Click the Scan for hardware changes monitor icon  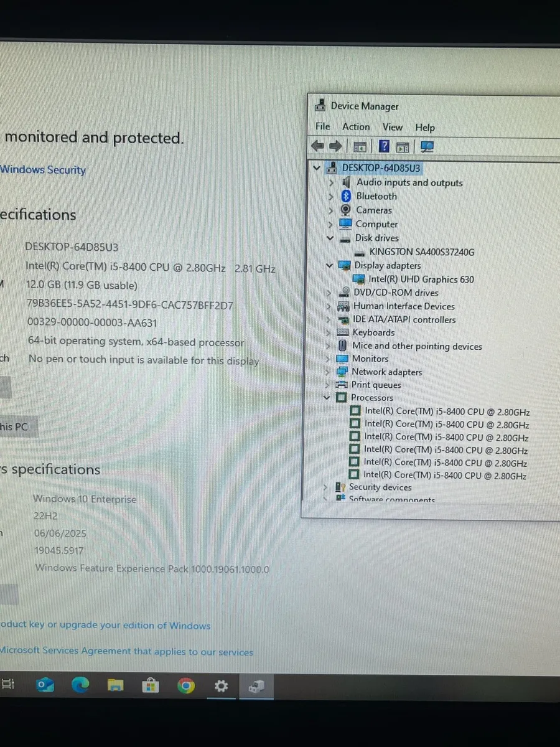pos(427,147)
